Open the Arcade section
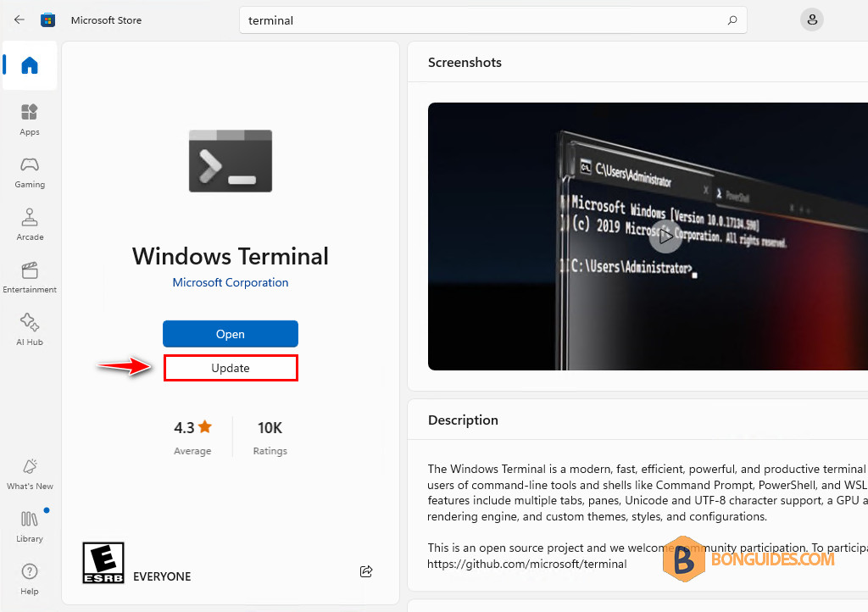868x612 pixels. (30, 225)
